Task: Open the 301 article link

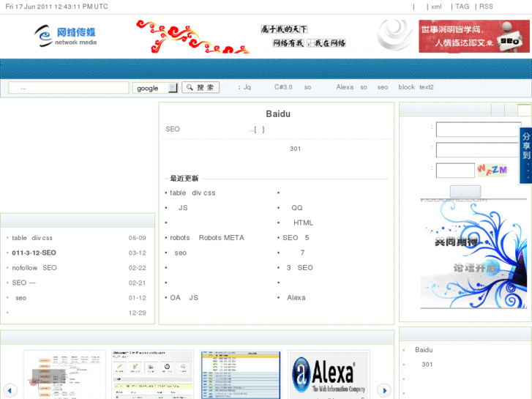Action: (x=295, y=149)
